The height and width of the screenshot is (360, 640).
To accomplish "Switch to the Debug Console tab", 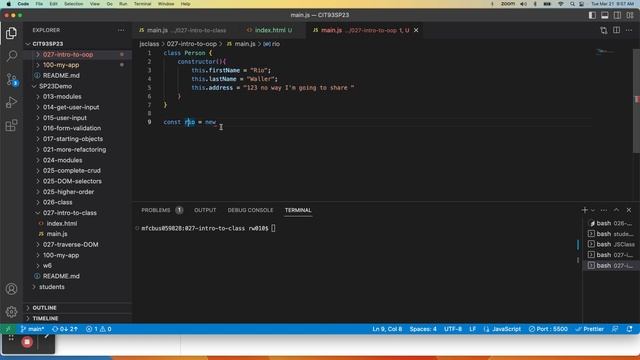I will [x=250, y=210].
